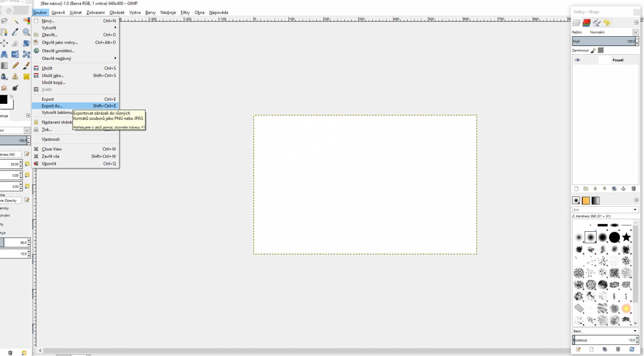Select the Paths pen tool

coord(4,32)
